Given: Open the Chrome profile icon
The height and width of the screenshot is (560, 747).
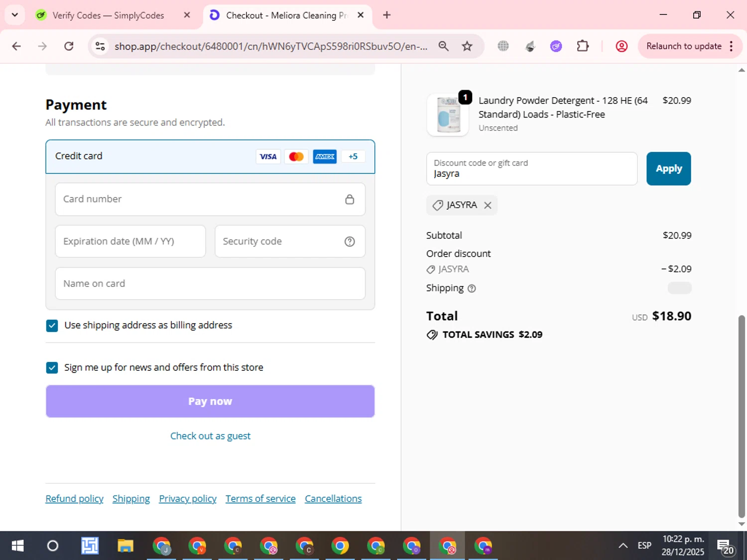Looking at the screenshot, I should (622, 46).
